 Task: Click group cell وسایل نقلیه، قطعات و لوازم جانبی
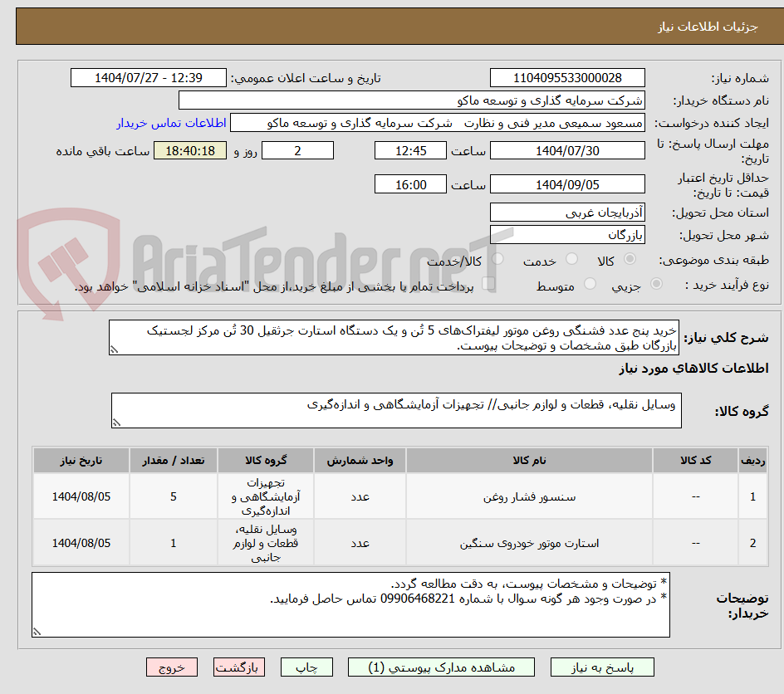click(x=266, y=543)
